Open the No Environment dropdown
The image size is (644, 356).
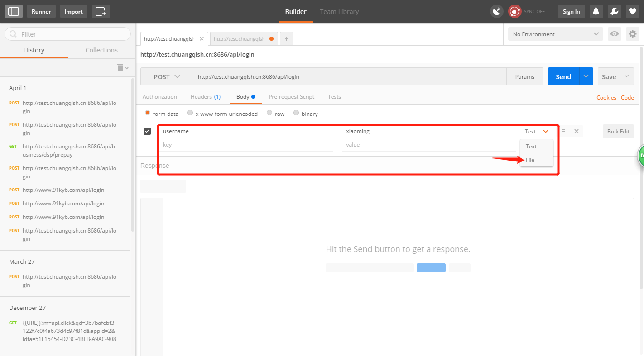point(556,34)
